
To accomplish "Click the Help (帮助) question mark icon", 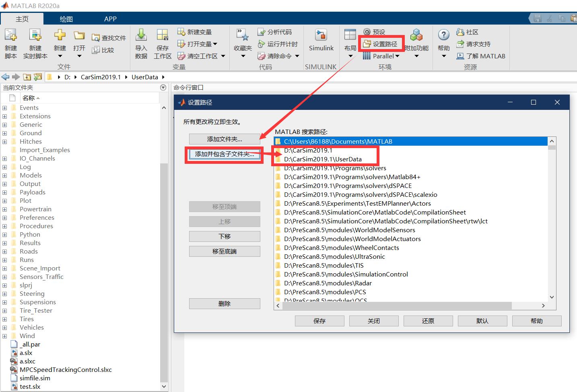I will pyautogui.click(x=444, y=35).
